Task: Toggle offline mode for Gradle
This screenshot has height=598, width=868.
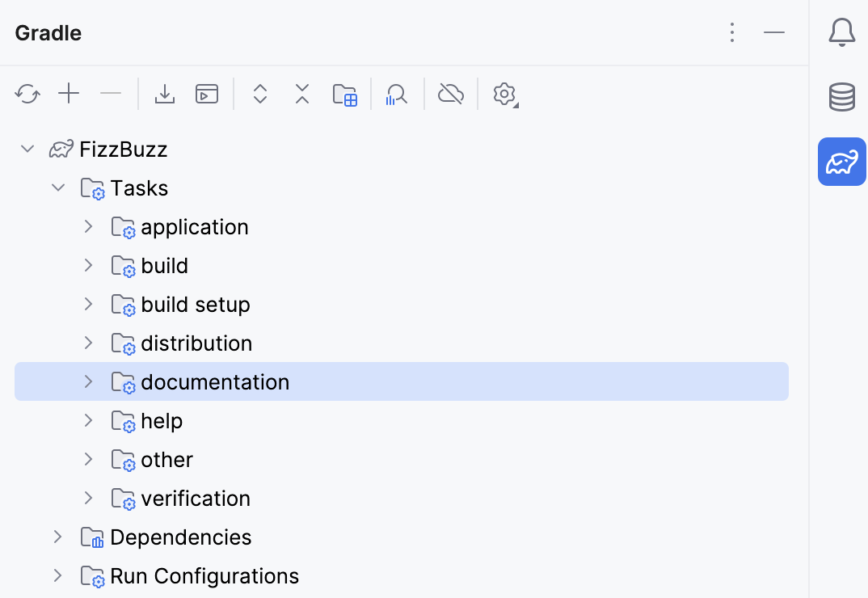Action: [x=451, y=94]
